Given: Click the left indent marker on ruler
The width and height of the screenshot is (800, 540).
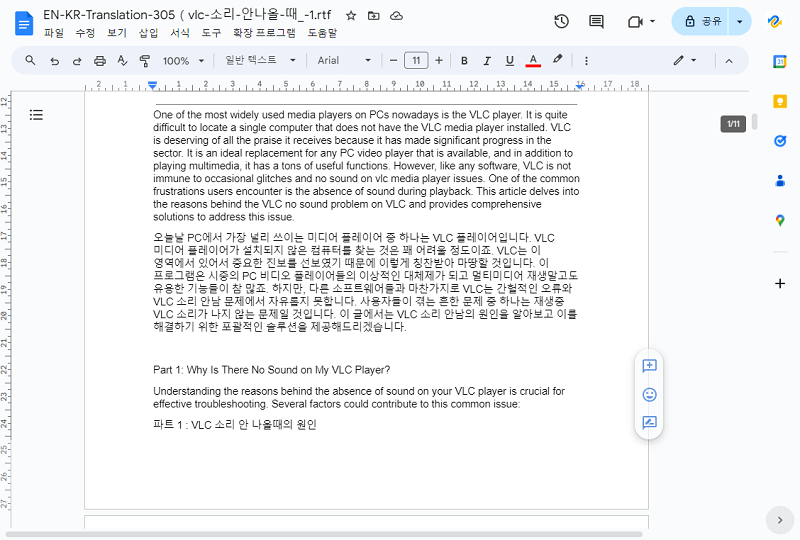Looking at the screenshot, I should click(x=153, y=85).
